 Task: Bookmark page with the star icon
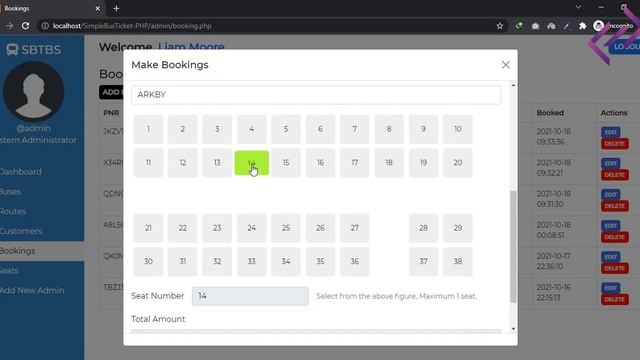(x=500, y=26)
